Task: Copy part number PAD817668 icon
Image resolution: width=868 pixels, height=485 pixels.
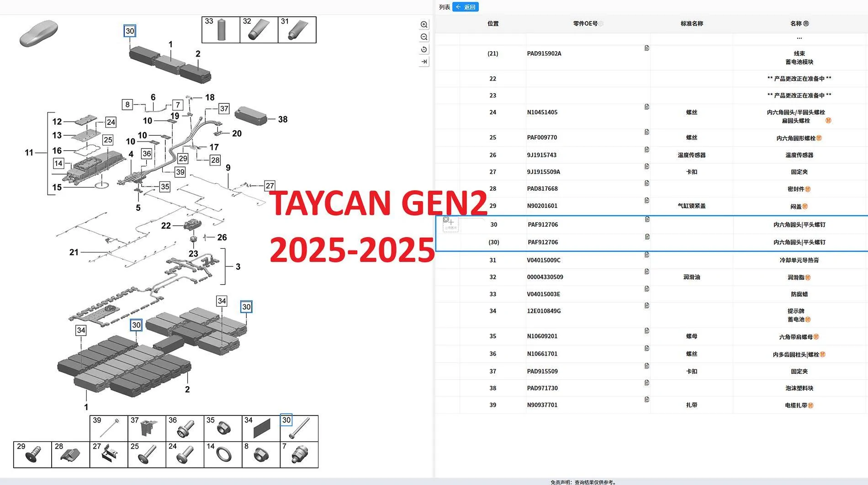Action: pos(647,183)
